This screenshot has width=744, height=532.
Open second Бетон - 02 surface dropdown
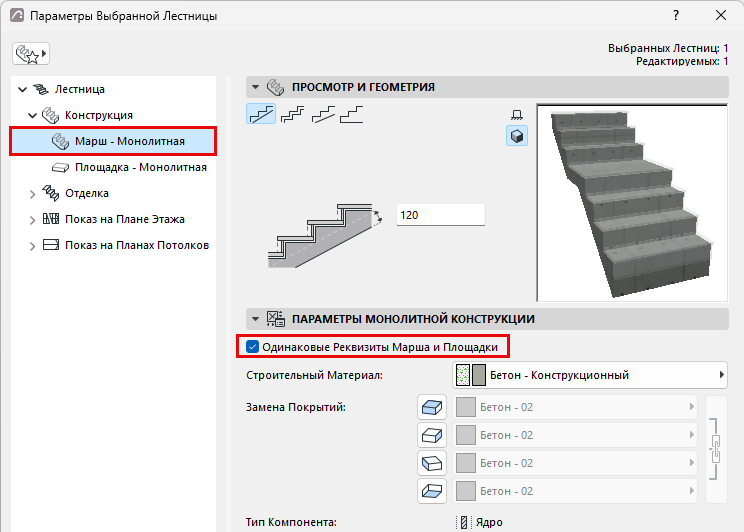coord(575,435)
